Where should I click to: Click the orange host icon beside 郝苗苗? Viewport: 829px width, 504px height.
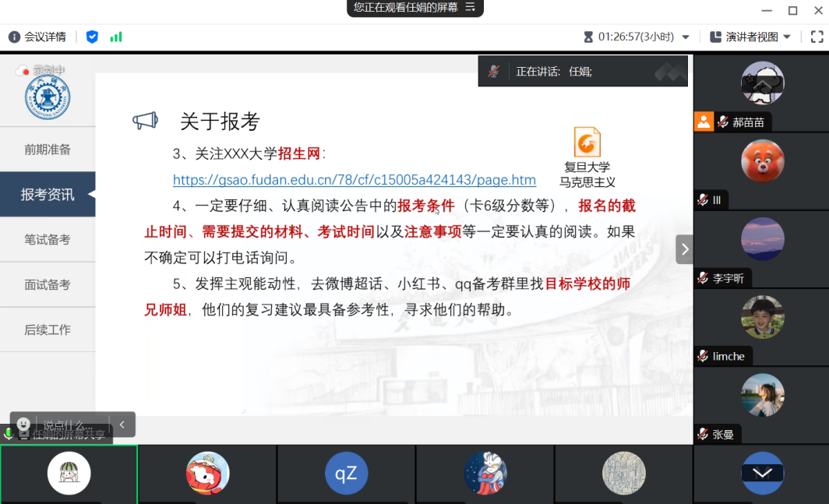point(704,122)
